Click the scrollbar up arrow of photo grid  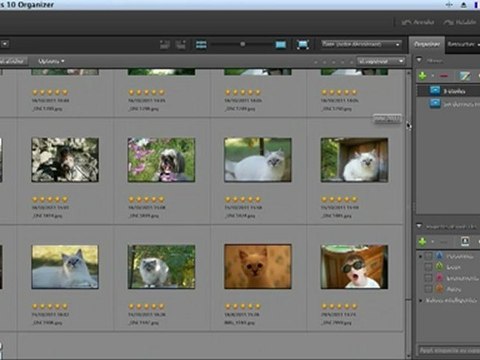tap(409, 72)
